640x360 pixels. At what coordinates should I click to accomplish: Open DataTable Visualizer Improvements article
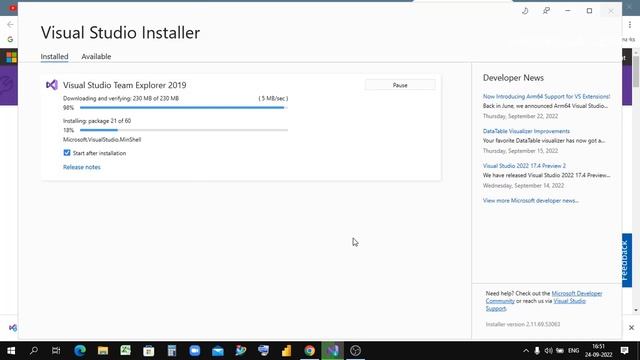(526, 131)
